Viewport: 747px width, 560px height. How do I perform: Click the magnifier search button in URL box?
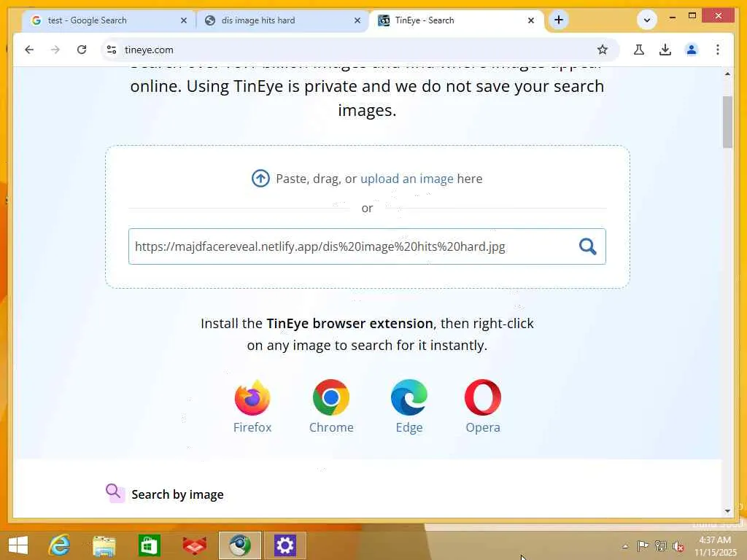587,246
